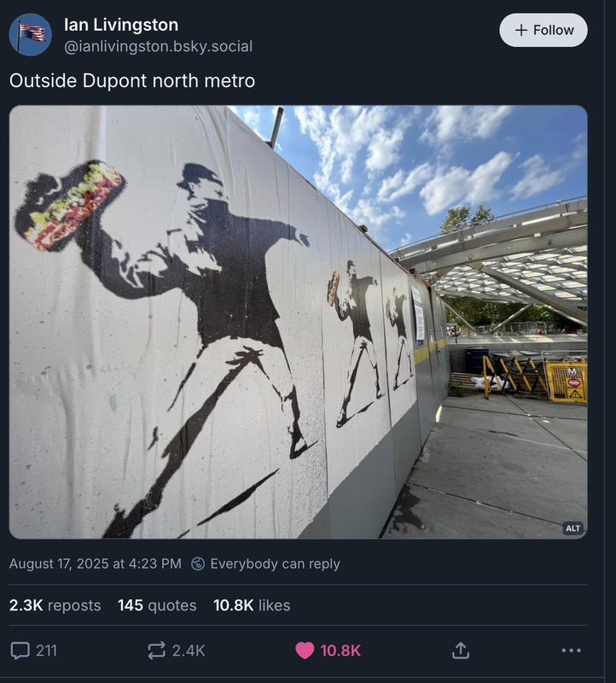Visit the @ianlivingston.bsky.social handle

point(158,46)
